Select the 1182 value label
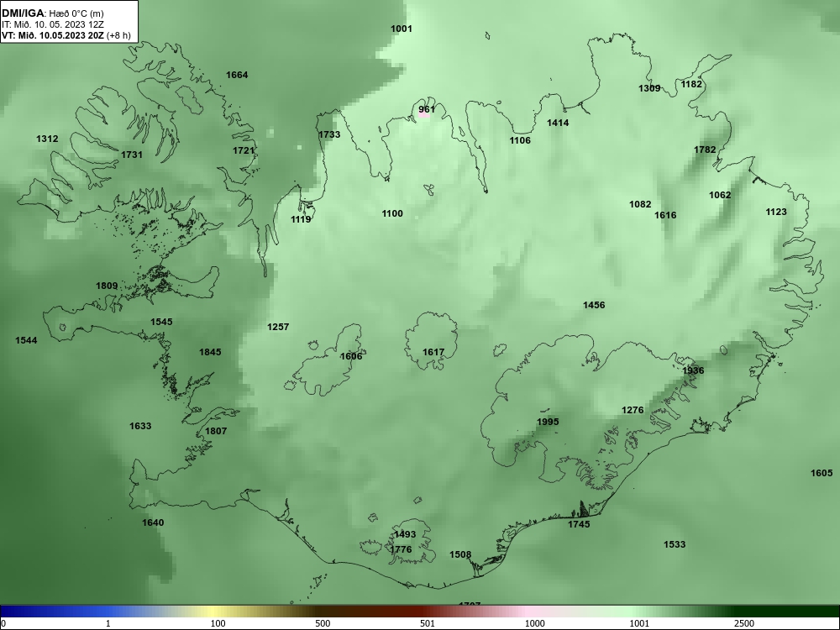 691,84
